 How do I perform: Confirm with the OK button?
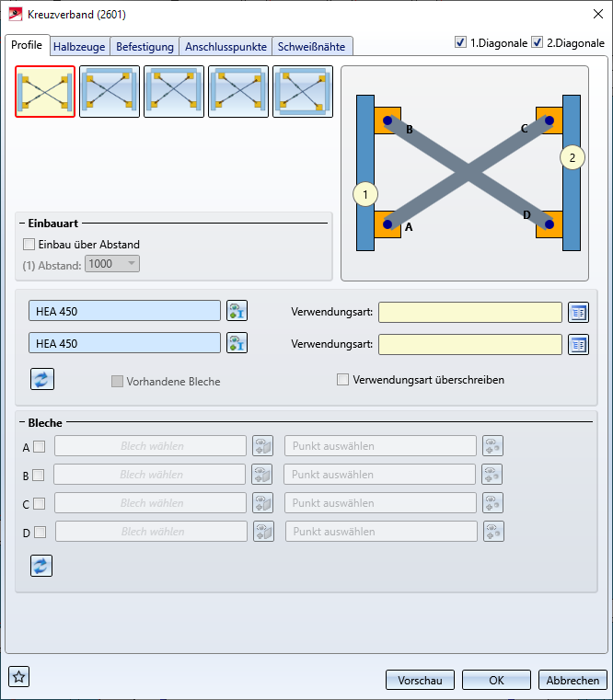click(496, 680)
